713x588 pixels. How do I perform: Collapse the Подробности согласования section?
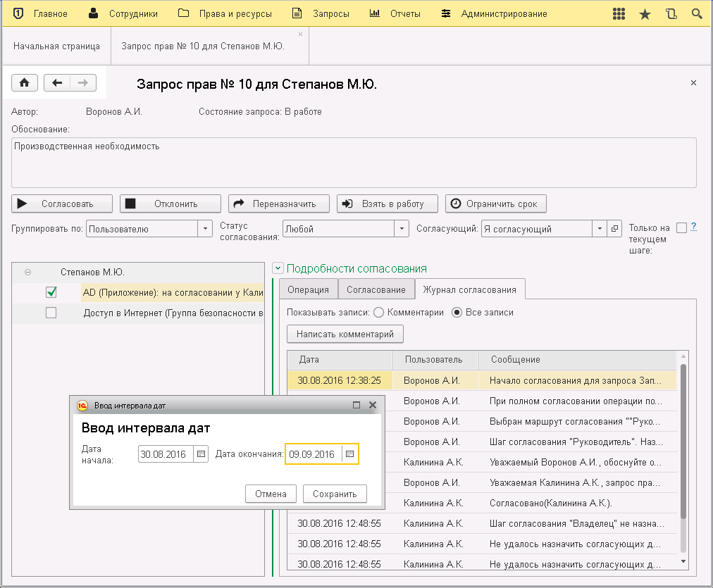tap(278, 268)
